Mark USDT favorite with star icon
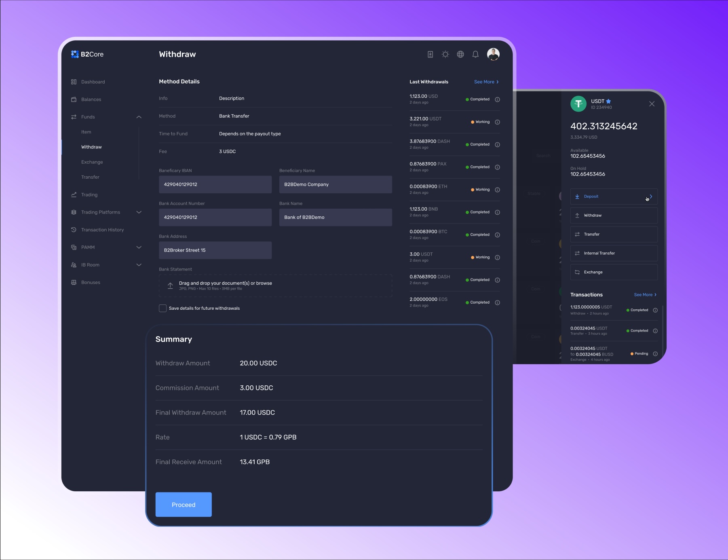The image size is (728, 560). pyautogui.click(x=608, y=101)
